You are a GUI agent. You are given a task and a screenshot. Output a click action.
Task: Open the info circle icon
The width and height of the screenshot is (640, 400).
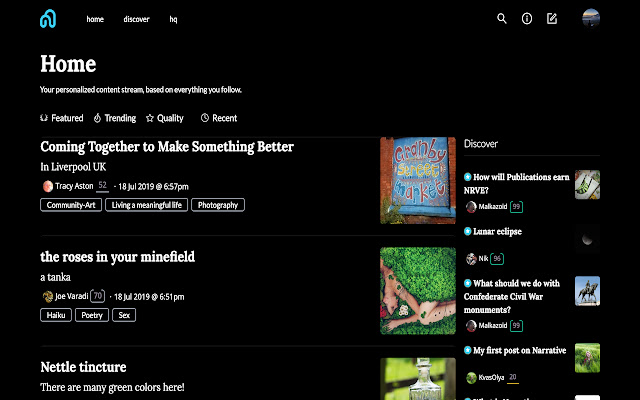point(527,19)
